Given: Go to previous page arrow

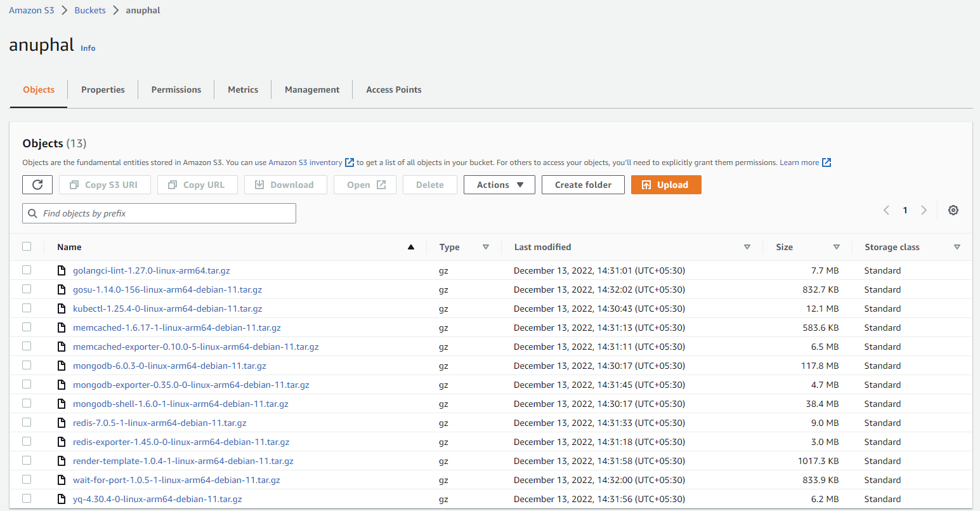Looking at the screenshot, I should (886, 210).
